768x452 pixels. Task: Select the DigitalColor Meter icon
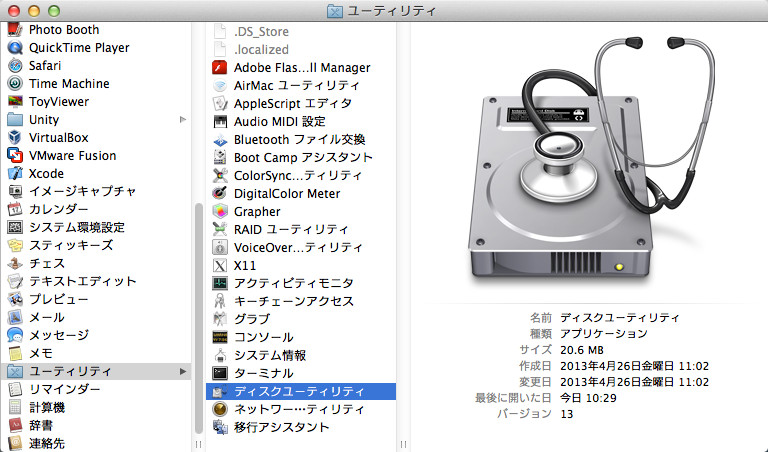219,193
